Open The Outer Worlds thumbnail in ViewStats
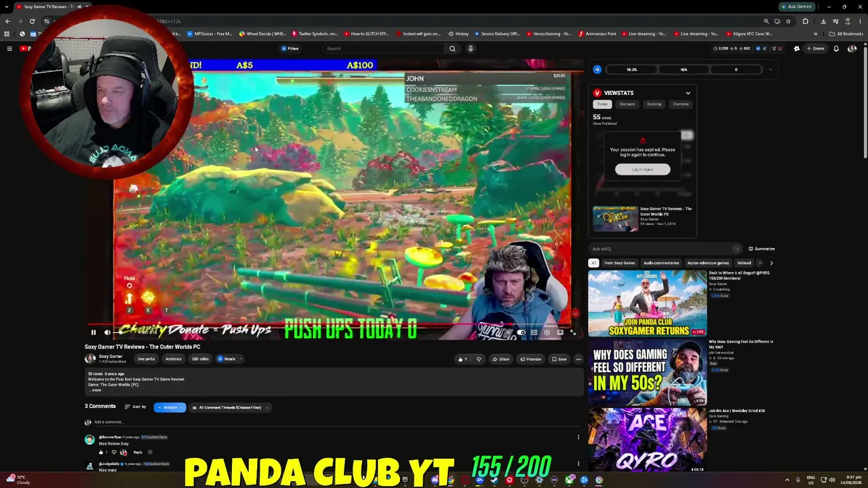868x488 pixels. (x=615, y=219)
